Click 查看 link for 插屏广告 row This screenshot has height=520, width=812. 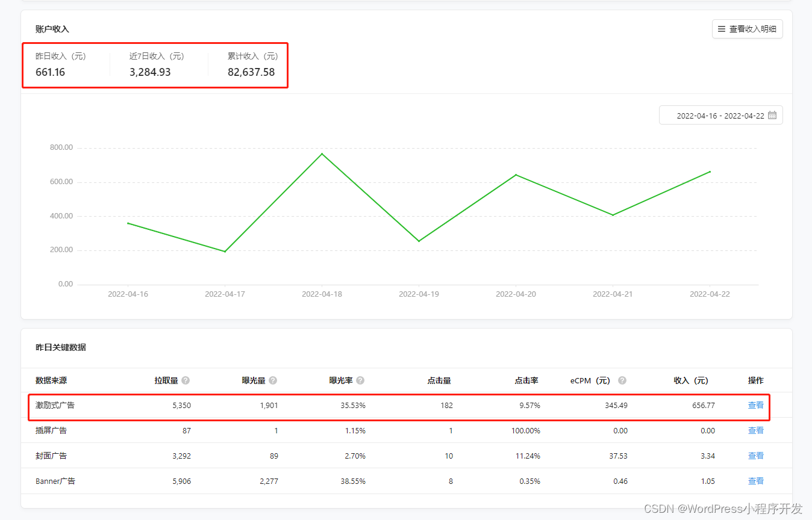pyautogui.click(x=755, y=431)
